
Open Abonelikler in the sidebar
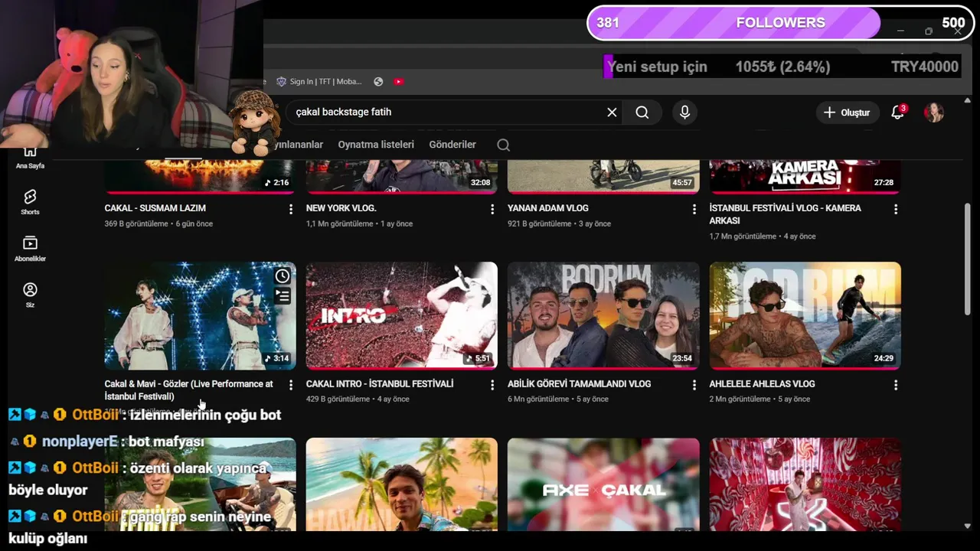tap(30, 249)
